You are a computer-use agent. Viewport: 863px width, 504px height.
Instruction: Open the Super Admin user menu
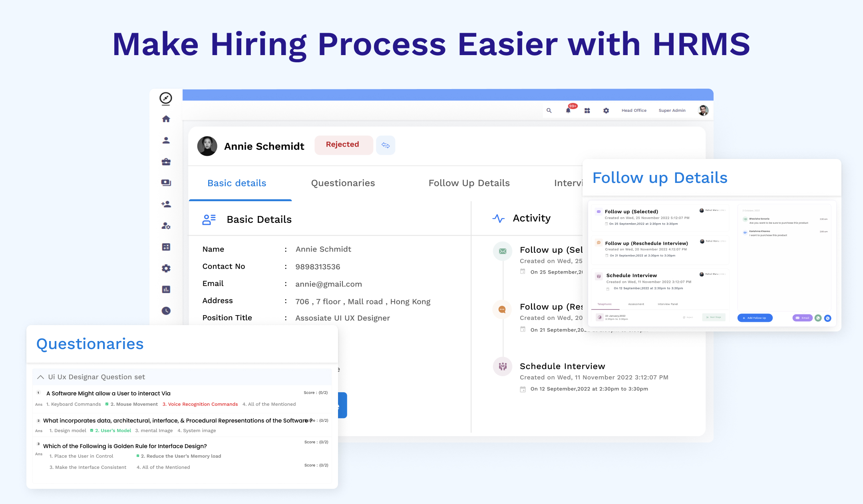tap(672, 111)
